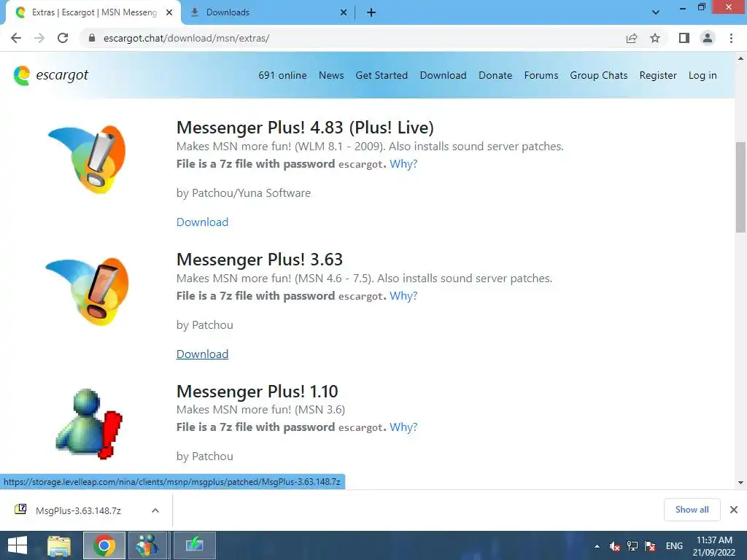Reload the escargot page
The width and height of the screenshot is (747, 560).
tap(63, 38)
